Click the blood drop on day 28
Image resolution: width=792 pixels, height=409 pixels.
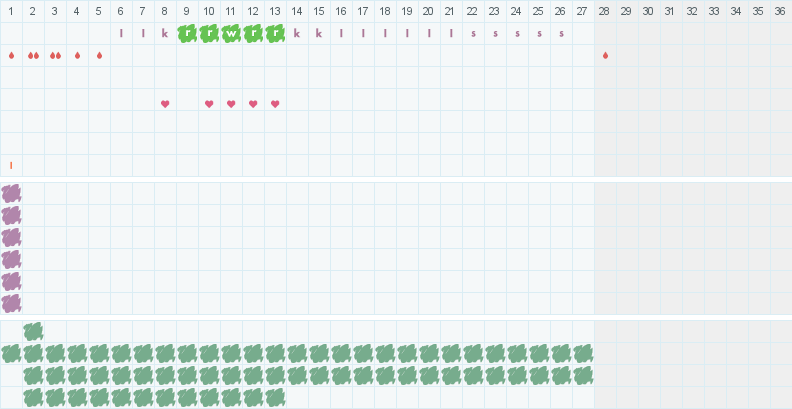coord(605,55)
